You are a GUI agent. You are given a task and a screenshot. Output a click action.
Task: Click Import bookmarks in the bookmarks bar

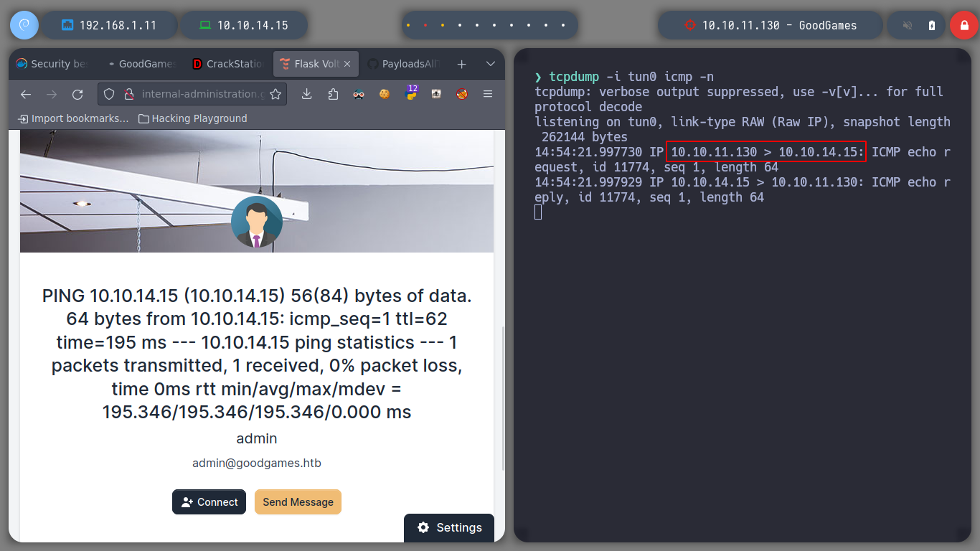click(x=73, y=118)
